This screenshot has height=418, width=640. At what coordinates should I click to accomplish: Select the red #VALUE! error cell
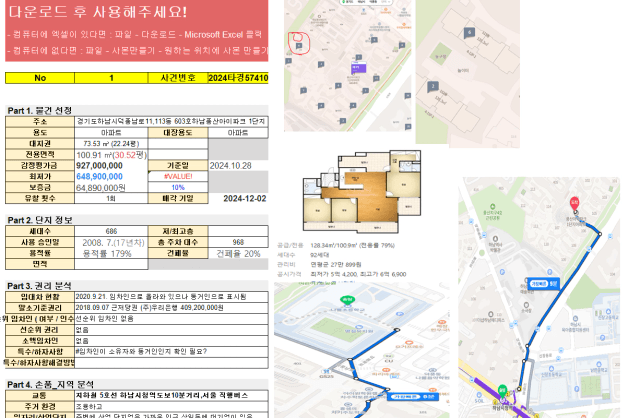[x=178, y=176]
